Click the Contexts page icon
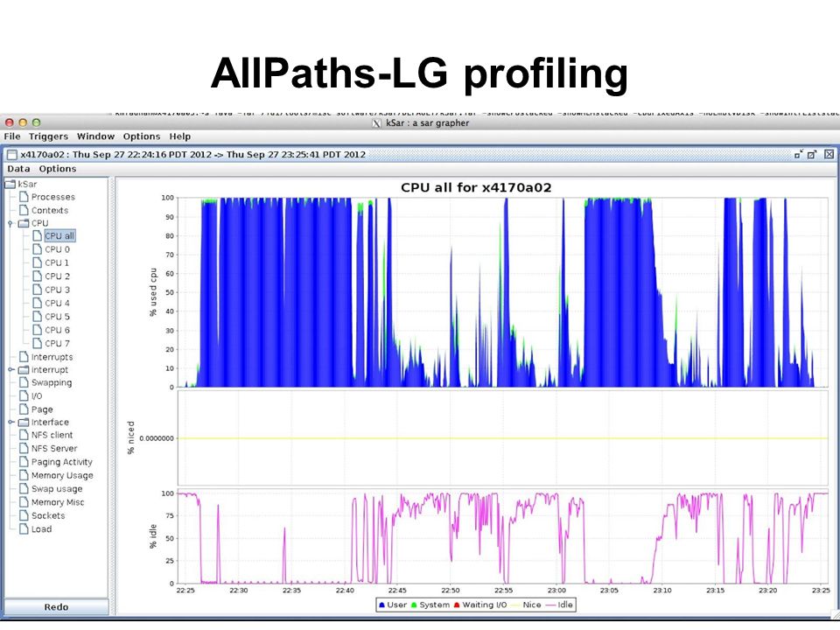Image resolution: width=840 pixels, height=630 pixels. [x=24, y=210]
